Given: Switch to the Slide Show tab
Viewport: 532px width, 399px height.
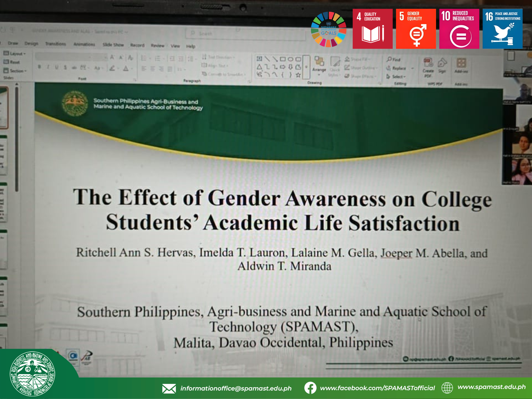Looking at the screenshot, I should click(113, 45).
